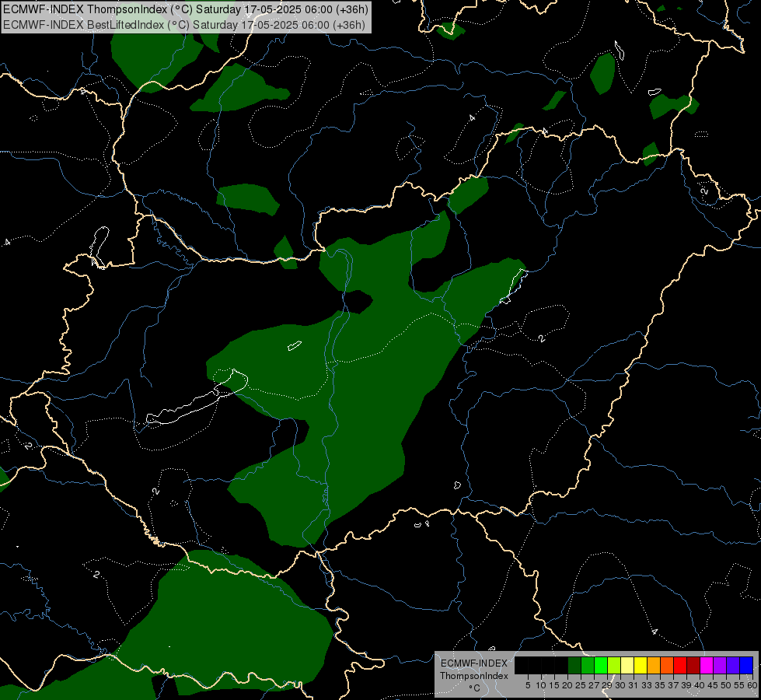The image size is (761, 700).
Task: Click the °C unit in the legend
Action: point(474,688)
